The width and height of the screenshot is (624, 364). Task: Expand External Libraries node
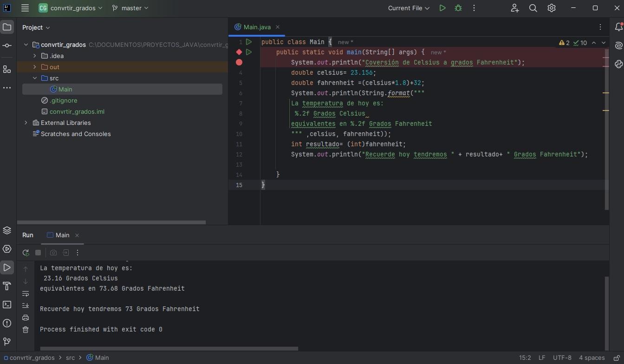click(26, 123)
